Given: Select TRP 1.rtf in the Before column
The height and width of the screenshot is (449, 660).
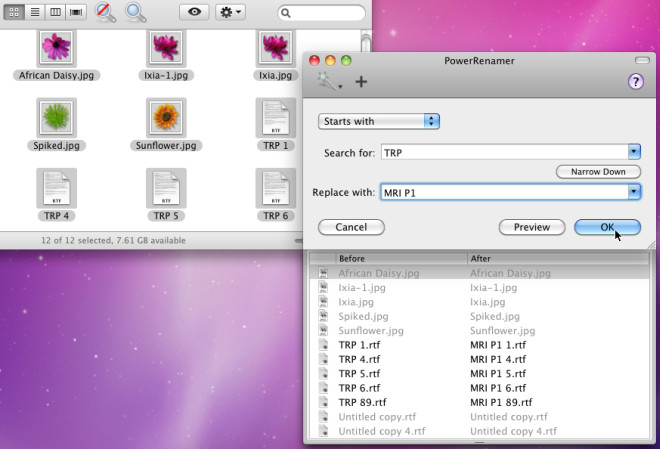Looking at the screenshot, I should (x=359, y=345).
